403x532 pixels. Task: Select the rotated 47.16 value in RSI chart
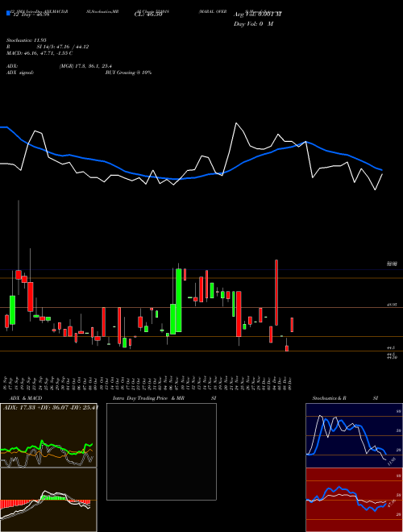click(392, 504)
